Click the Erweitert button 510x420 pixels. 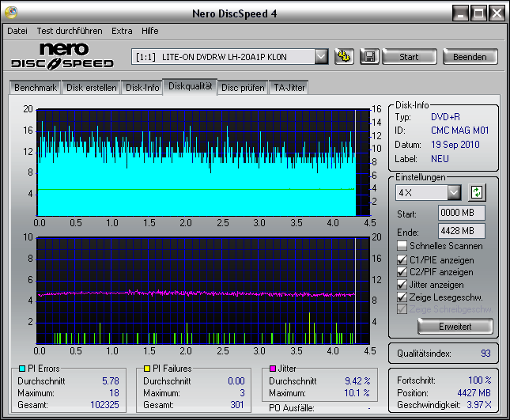[455, 326]
